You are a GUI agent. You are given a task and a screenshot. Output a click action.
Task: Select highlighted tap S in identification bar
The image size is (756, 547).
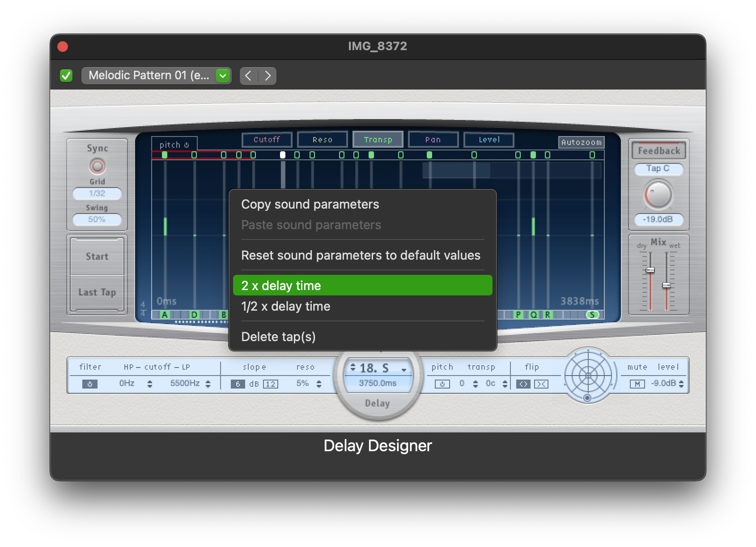coord(592,315)
